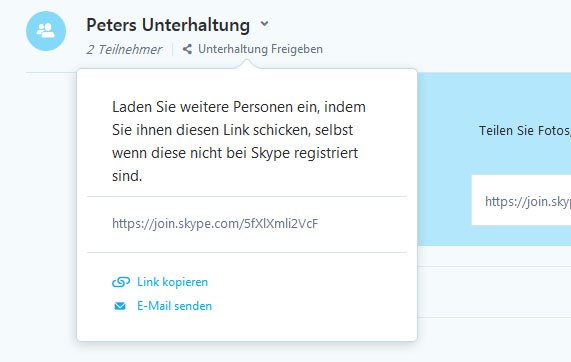Click the Peters Unterhaltung conversation title
This screenshot has height=362, width=571.
pos(168,25)
